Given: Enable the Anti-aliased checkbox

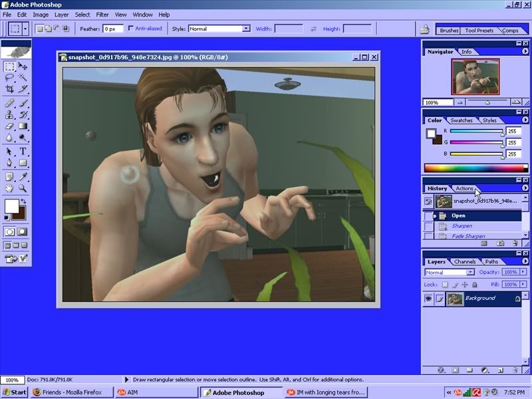Looking at the screenshot, I should pyautogui.click(x=130, y=29).
